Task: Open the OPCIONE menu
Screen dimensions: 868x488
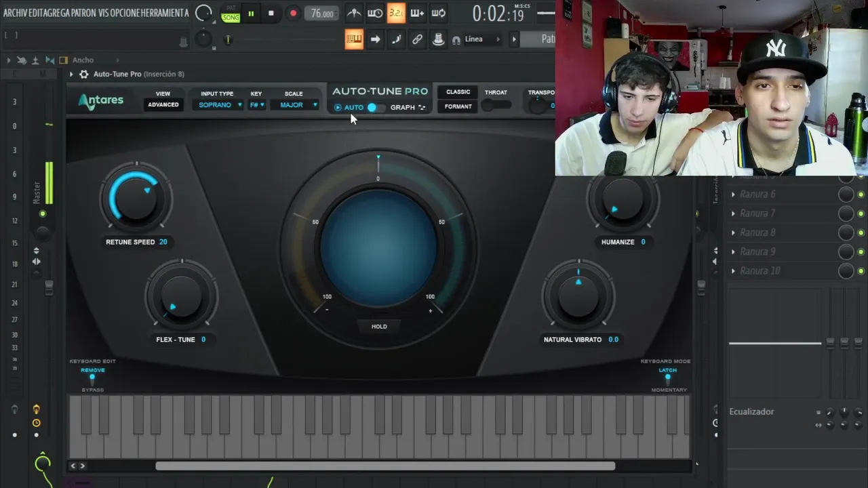Action: click(126, 13)
